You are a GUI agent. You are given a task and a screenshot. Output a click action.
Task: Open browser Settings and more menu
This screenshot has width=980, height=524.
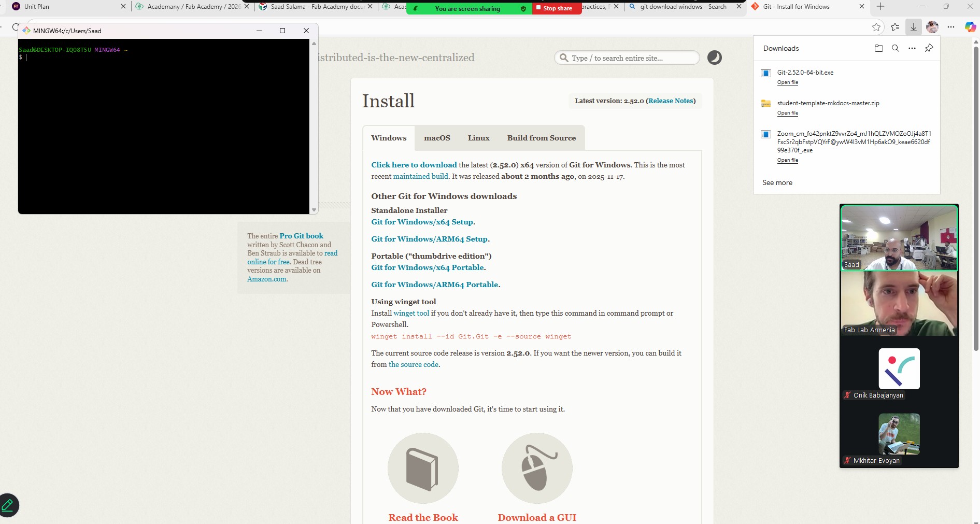click(x=951, y=27)
